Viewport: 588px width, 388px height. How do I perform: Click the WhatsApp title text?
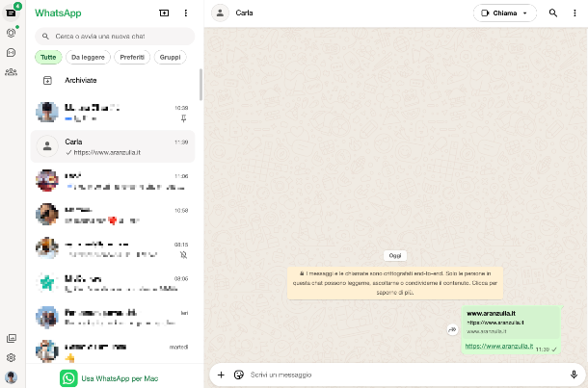[58, 13]
